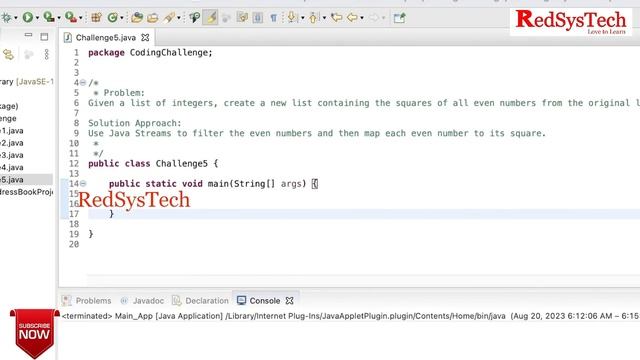Select the 2.java file in sidebar
Image resolution: width=640 pixels, height=360 pixels.
pos(12,143)
